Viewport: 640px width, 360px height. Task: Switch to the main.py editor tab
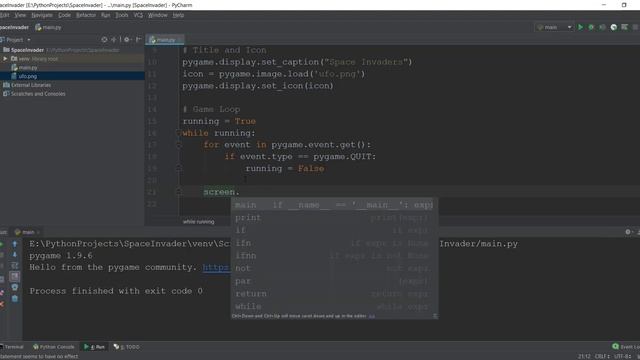[165, 40]
